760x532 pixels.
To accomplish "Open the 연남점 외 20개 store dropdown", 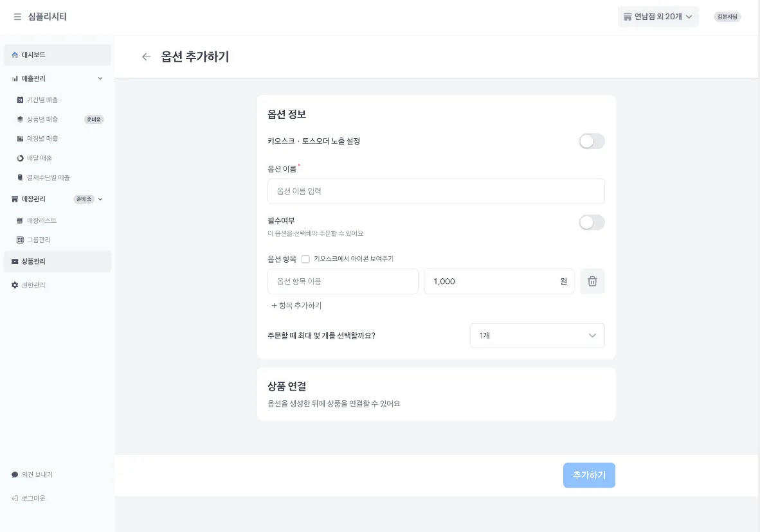I will (658, 17).
